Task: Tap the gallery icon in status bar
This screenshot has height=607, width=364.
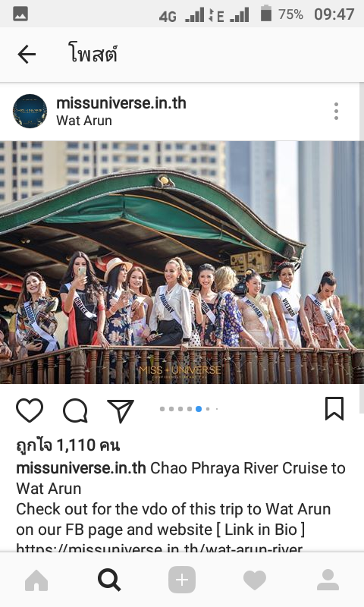Action: [20, 14]
